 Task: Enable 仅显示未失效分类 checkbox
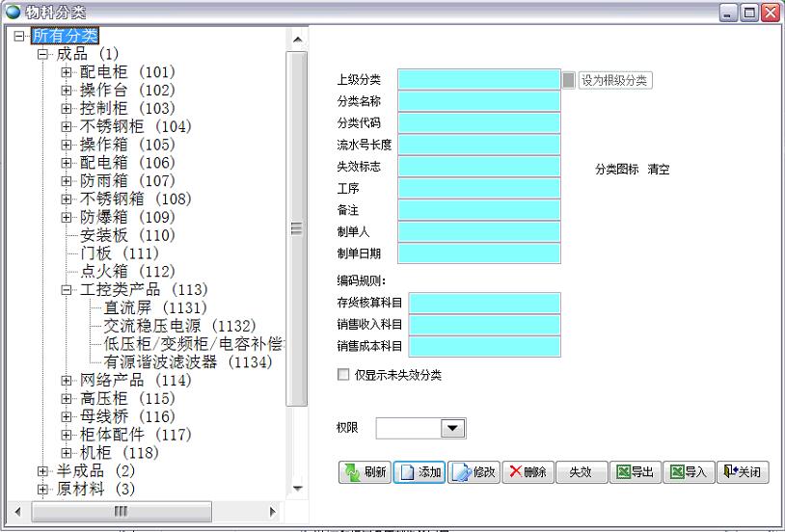pos(343,375)
